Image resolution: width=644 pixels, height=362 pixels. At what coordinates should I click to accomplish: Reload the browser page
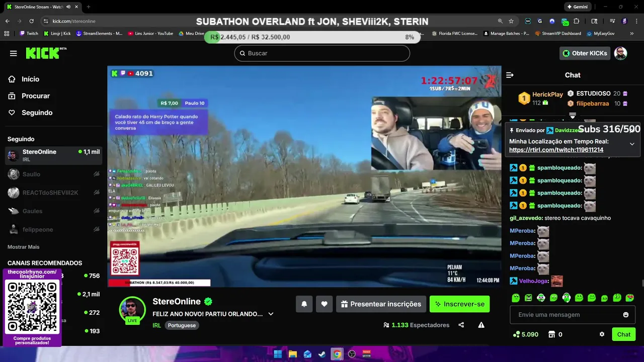[31, 21]
